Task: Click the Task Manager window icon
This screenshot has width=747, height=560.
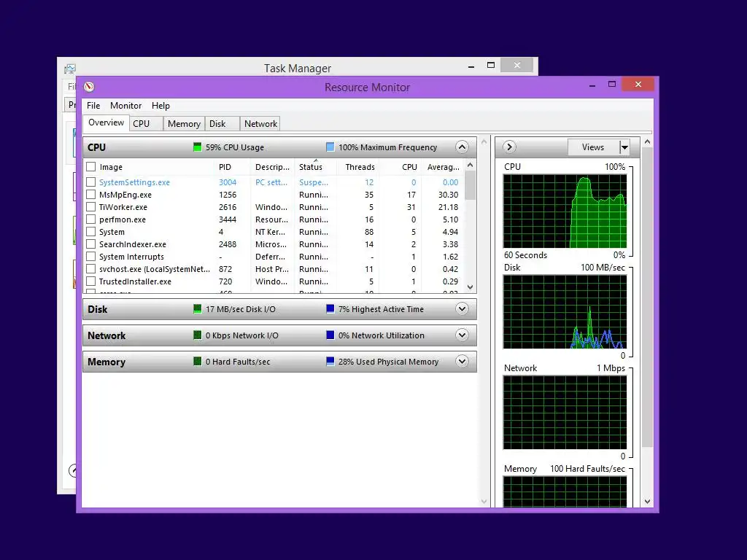Action: coord(70,69)
